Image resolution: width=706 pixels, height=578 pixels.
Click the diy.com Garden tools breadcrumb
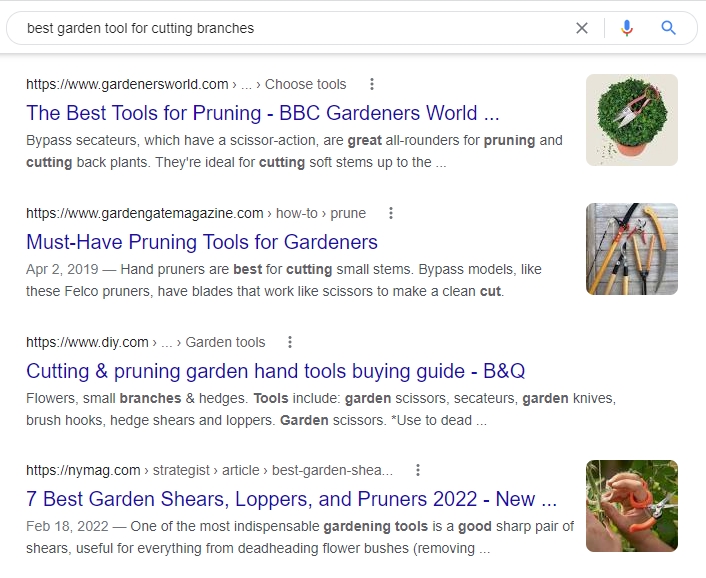[x=145, y=342]
